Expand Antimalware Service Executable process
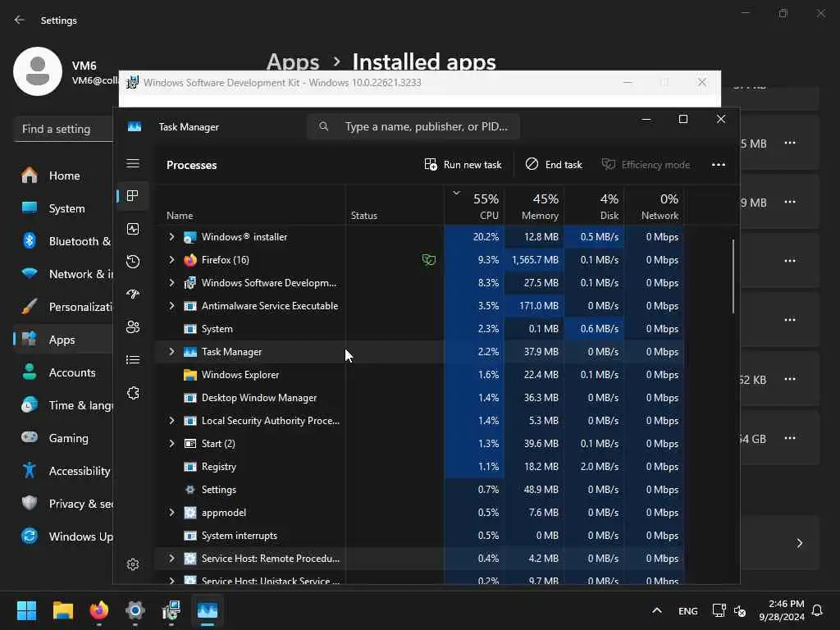 coord(171,305)
